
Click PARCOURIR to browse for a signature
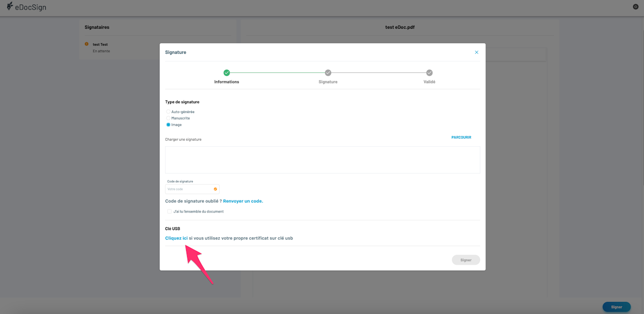[461, 137]
